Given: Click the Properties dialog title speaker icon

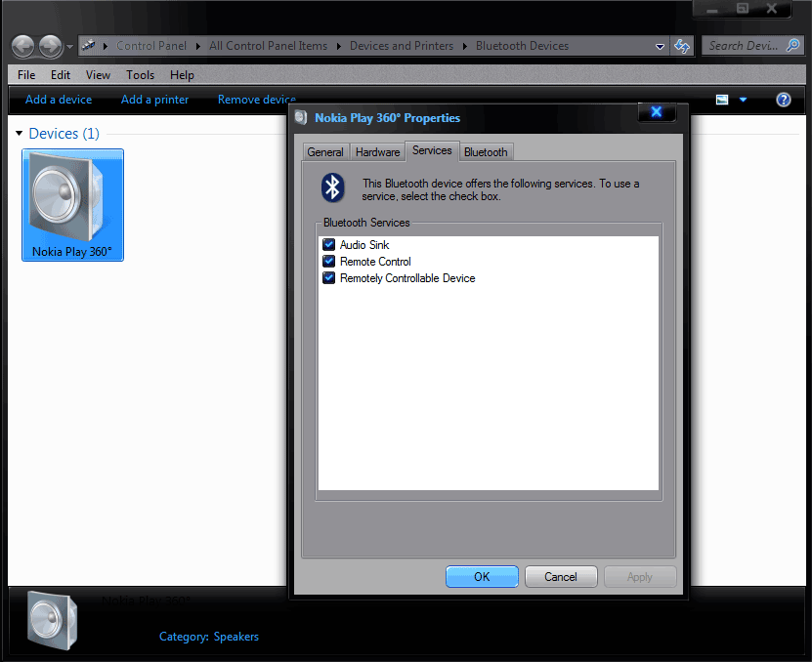Looking at the screenshot, I should tap(301, 117).
